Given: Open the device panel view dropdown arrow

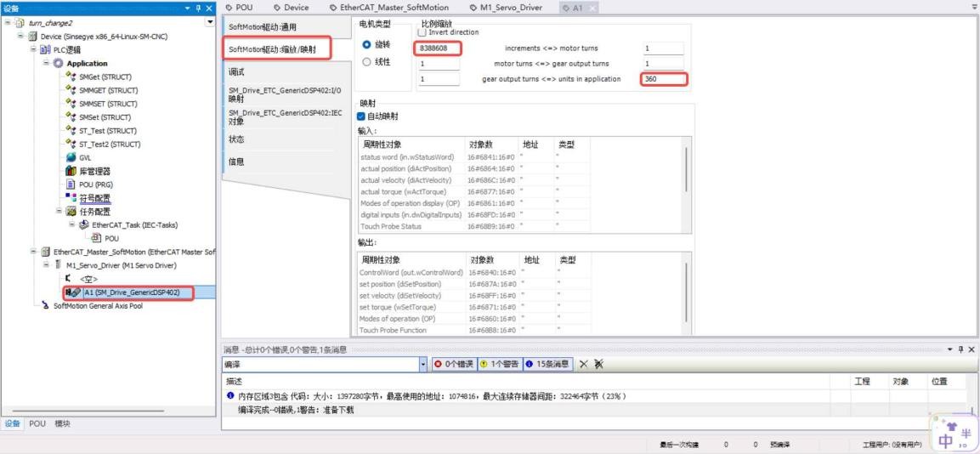Looking at the screenshot, I should (209, 22).
